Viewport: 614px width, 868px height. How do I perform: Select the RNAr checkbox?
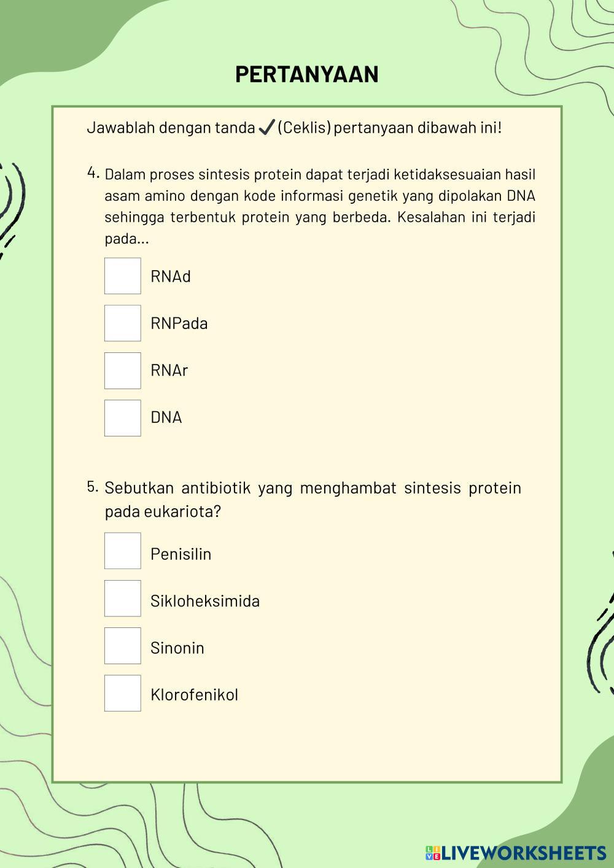[x=123, y=371]
